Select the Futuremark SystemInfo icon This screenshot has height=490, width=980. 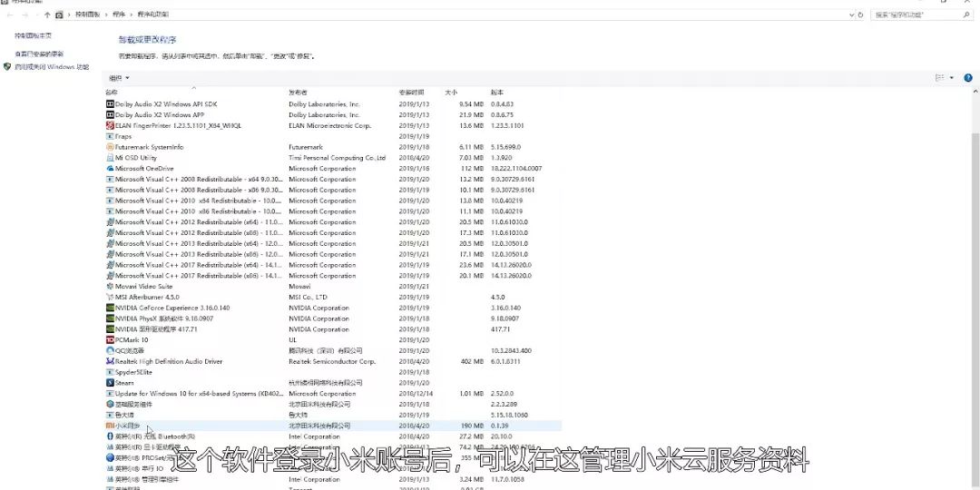(110, 147)
